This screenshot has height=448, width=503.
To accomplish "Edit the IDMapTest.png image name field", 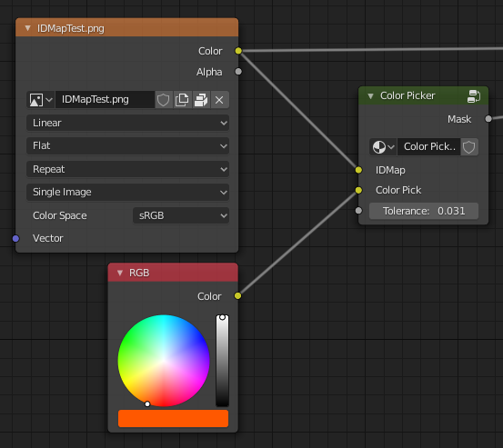I will pyautogui.click(x=105, y=100).
